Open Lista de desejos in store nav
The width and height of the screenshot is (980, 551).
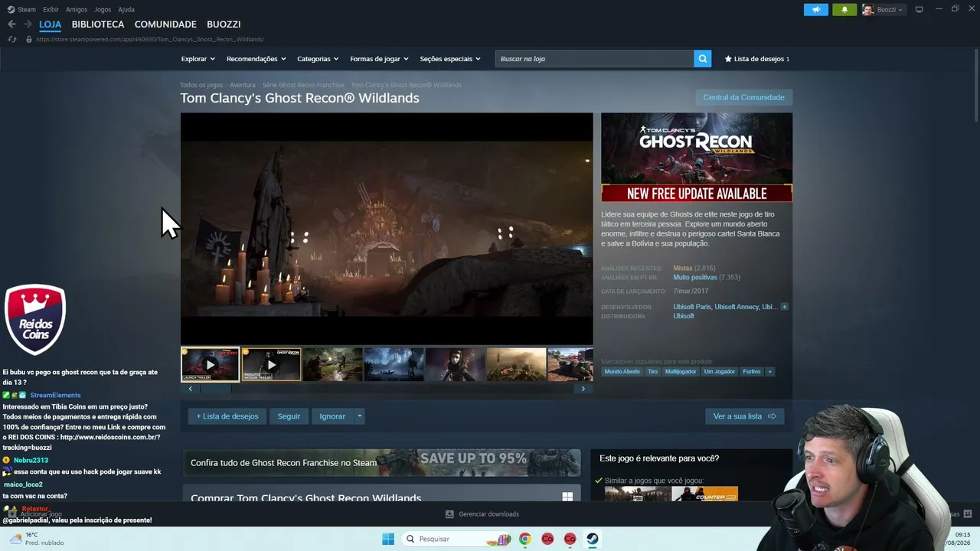click(756, 59)
